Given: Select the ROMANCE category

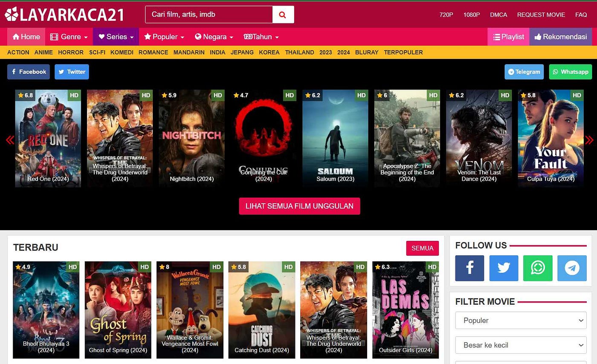Looking at the screenshot, I should pos(154,52).
